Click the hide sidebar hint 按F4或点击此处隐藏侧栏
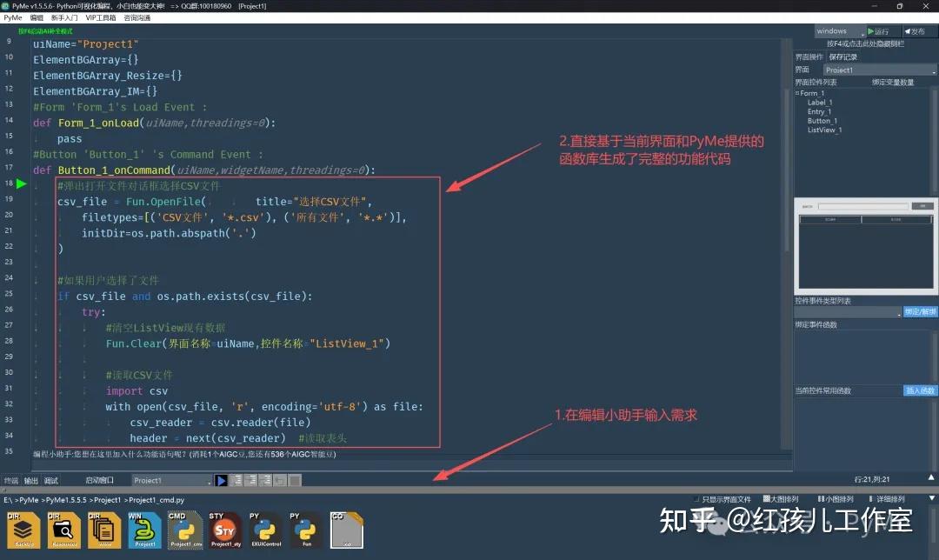Screen dimensions: 939x560 pos(865,43)
